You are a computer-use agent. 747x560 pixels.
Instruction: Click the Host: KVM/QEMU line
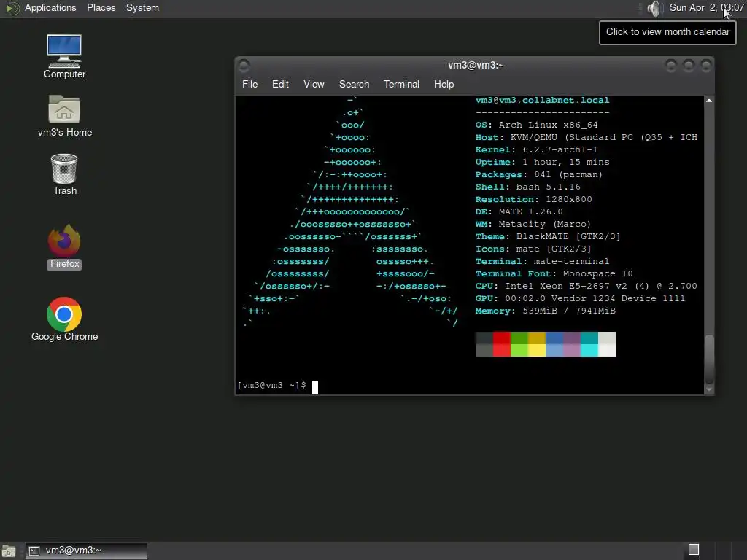point(586,137)
